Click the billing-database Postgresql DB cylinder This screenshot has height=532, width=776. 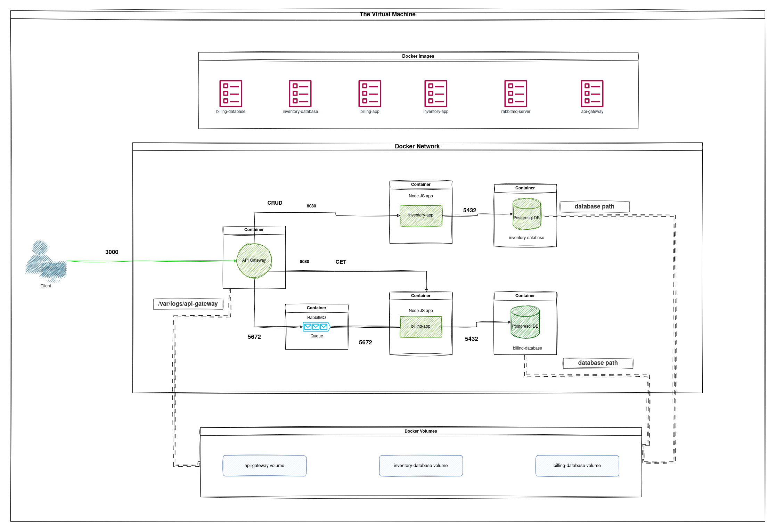pos(525,322)
